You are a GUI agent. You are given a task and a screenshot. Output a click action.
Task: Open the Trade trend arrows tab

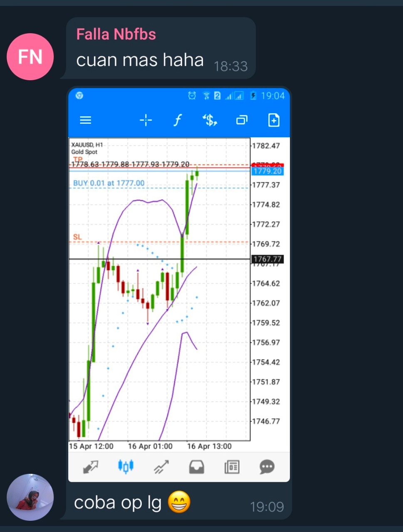click(161, 467)
